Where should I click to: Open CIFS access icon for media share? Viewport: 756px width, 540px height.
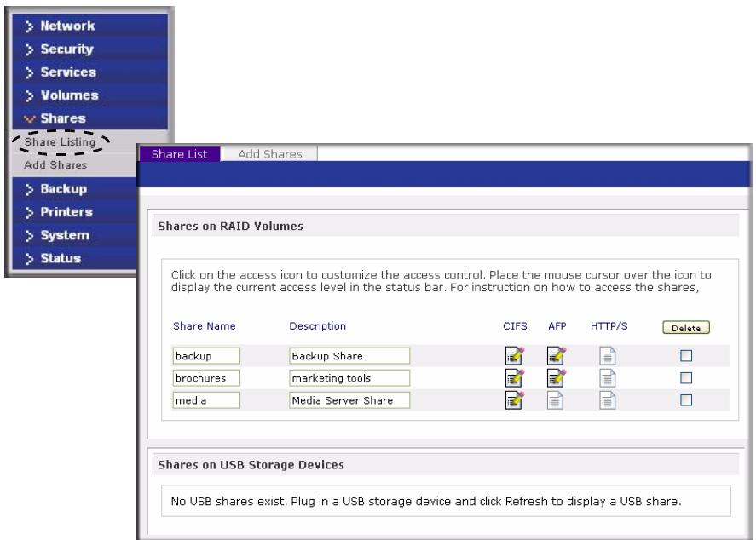515,399
